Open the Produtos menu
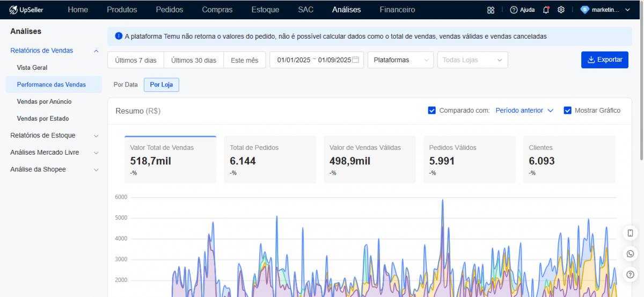This screenshot has width=644, height=297. coord(122,10)
